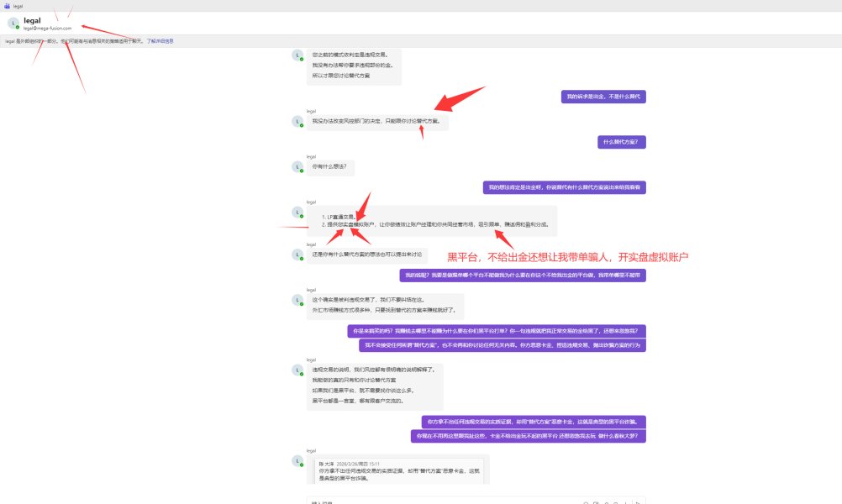Select the line '如果我们是黑平台，就不需要找你谈这么多'
The width and height of the screenshot is (842, 504).
click(363, 391)
